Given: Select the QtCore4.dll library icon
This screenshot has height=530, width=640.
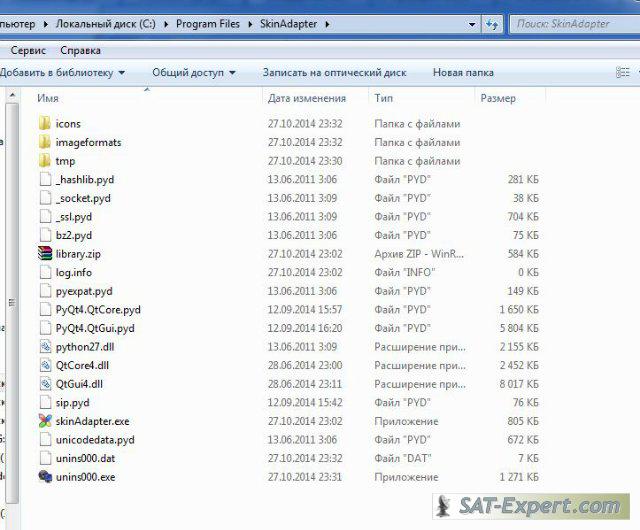Looking at the screenshot, I should click(45, 365).
